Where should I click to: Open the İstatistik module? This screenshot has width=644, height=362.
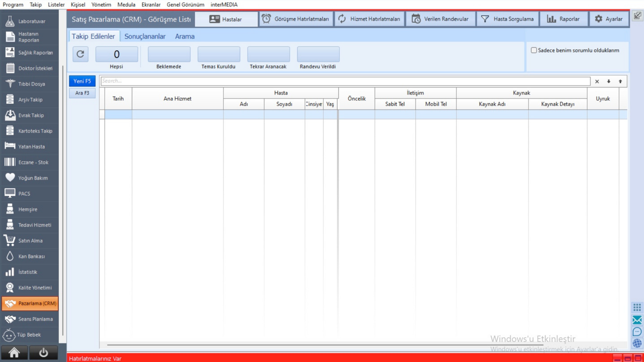point(30,272)
